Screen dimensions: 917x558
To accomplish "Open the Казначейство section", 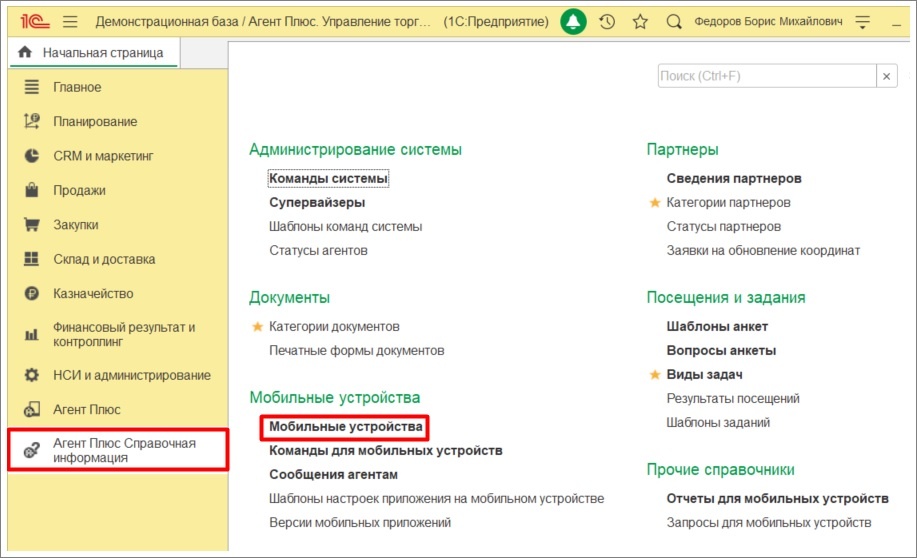I will pyautogui.click(x=93, y=294).
